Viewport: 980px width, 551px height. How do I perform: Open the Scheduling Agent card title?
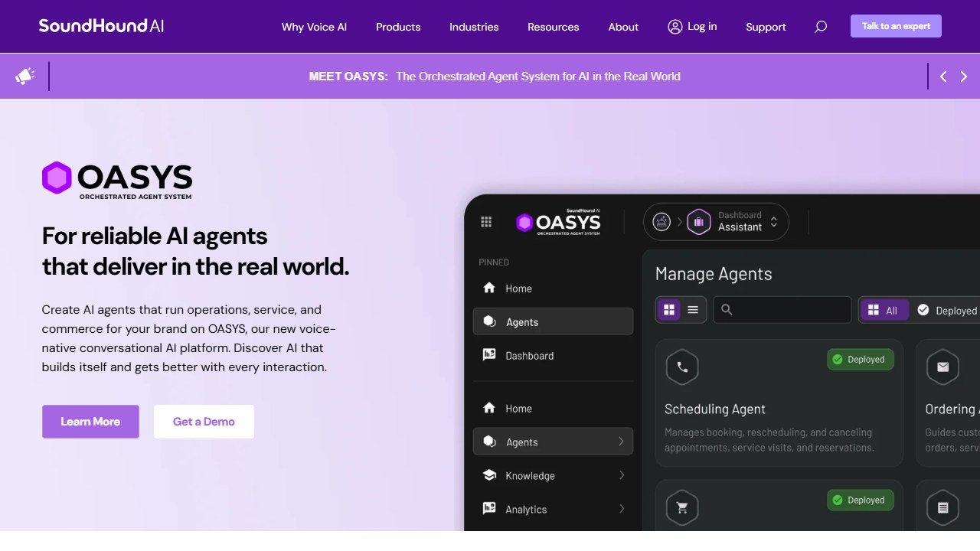click(715, 409)
